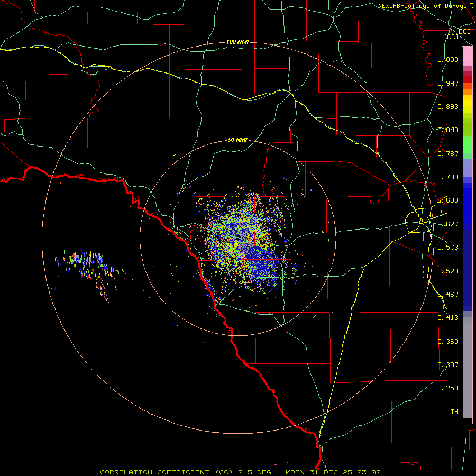This screenshot has height=476, width=476.
Task: Click the [CC] units label
Action: click(452, 36)
